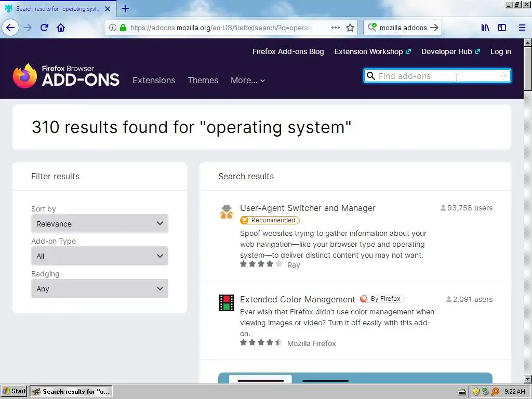Open the Extensions section
This screenshot has width=532, height=399.
[154, 81]
